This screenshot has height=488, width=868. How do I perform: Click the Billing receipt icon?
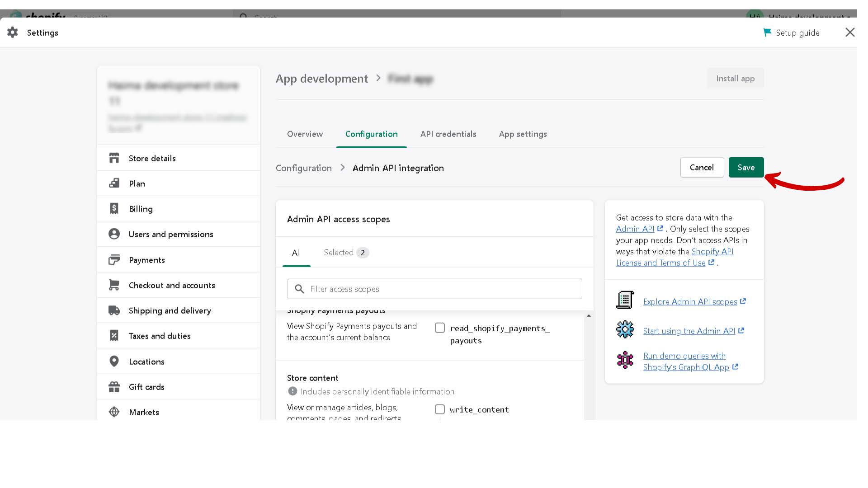point(114,209)
